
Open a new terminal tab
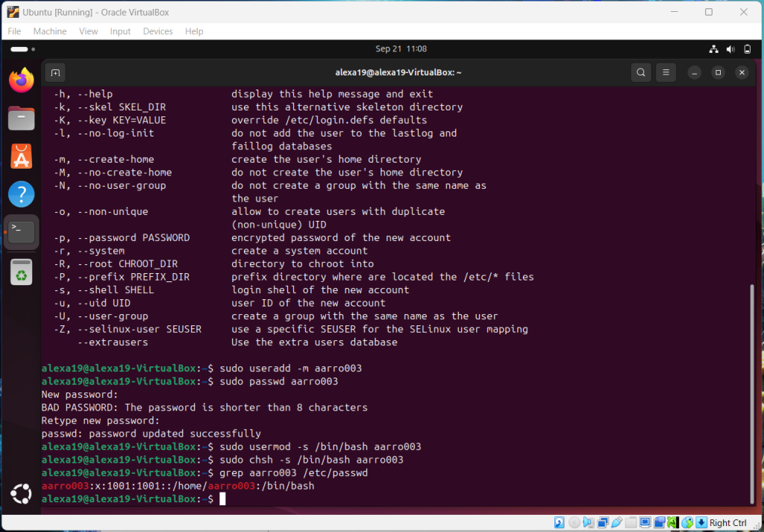point(54,72)
